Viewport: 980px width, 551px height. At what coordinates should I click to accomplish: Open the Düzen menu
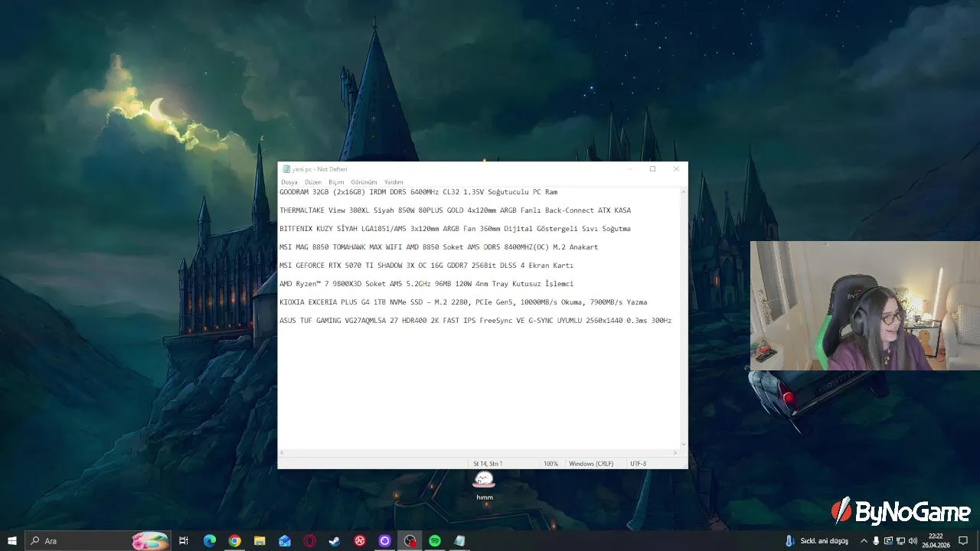click(313, 182)
